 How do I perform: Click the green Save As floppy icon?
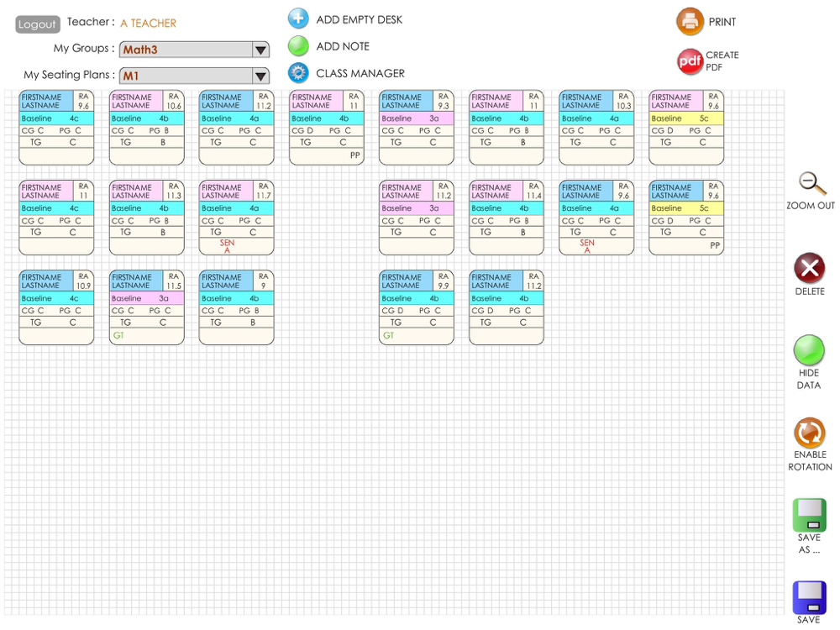pos(810,515)
